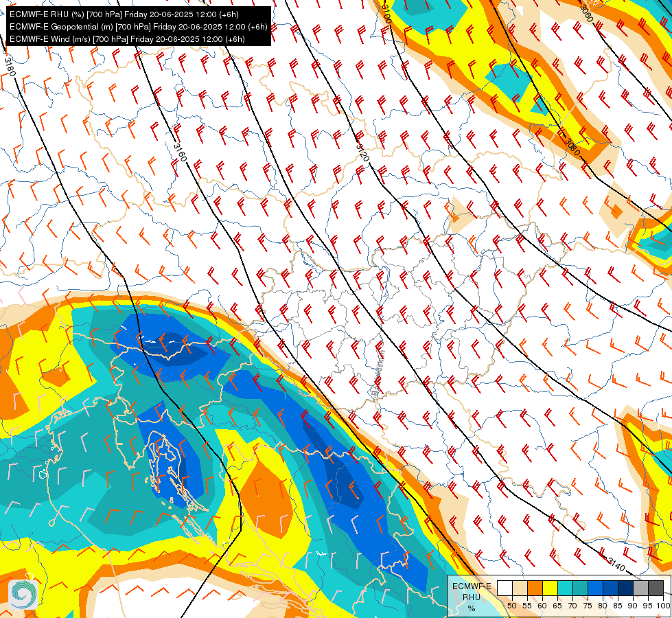Image resolution: width=672 pixels, height=618 pixels.
Task: Click the legend tick value 75
Action: pyautogui.click(x=588, y=606)
